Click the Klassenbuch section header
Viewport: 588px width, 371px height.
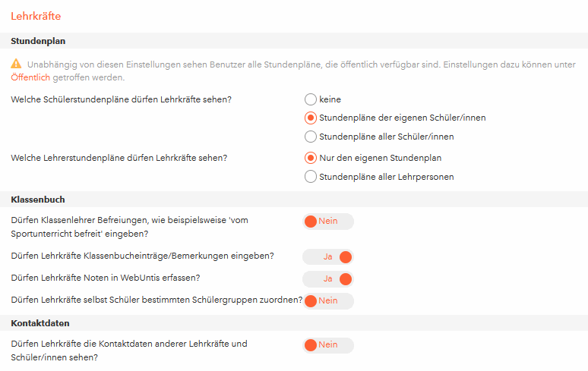point(294,200)
